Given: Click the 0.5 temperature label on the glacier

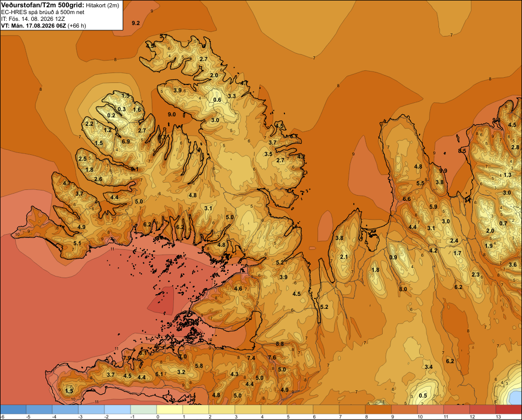Looking at the screenshot, I should [423, 395].
